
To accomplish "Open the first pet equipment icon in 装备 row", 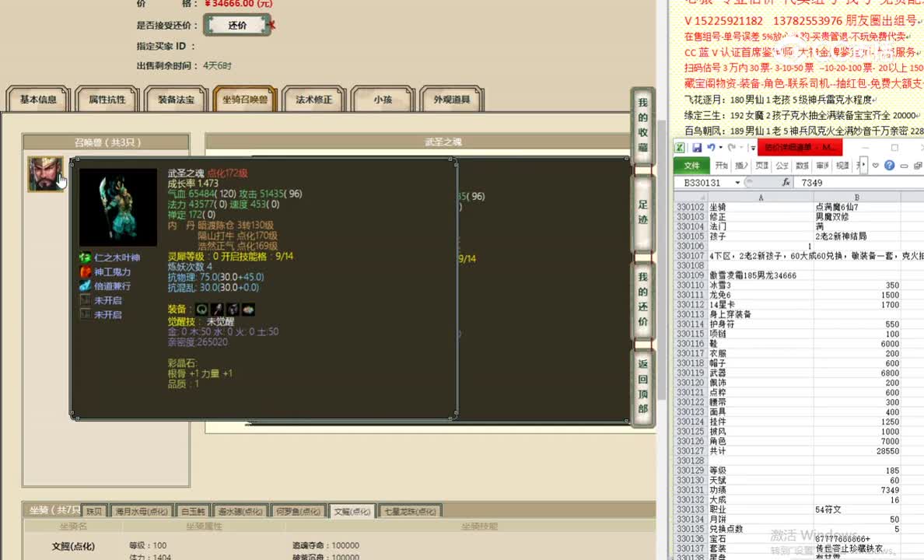I will [x=202, y=309].
